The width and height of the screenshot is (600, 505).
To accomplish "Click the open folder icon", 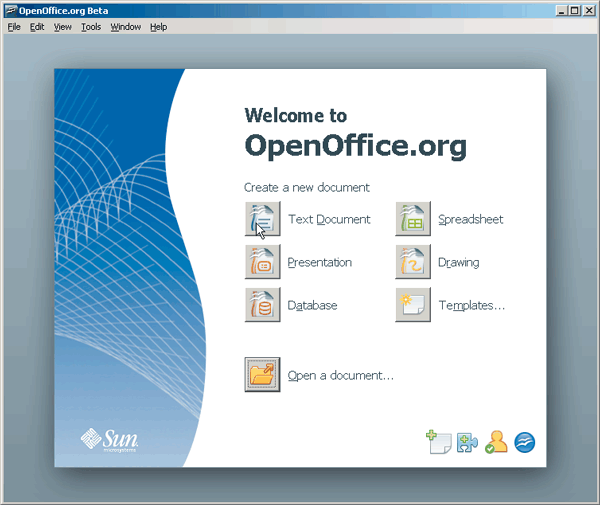I will click(x=262, y=375).
